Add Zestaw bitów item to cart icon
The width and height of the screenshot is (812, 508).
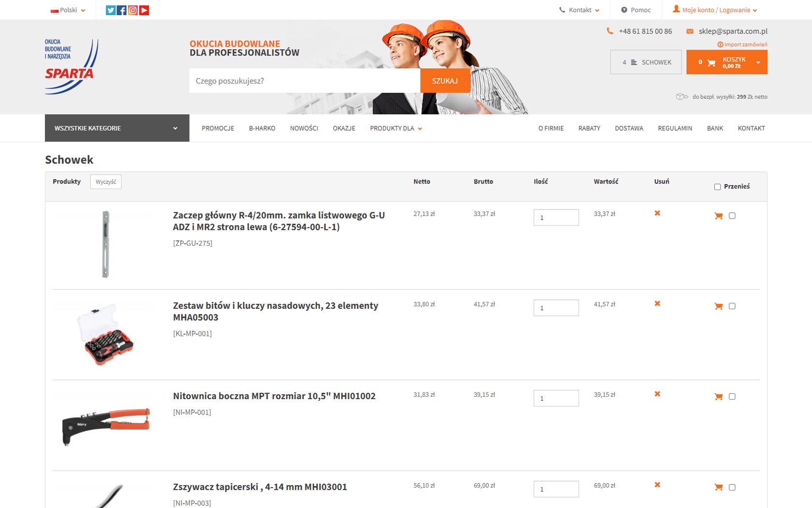tap(718, 306)
